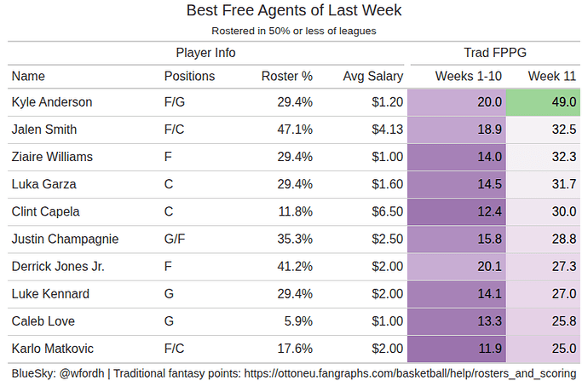
Task: Click Derrick Jones Jr.'s 20.1 cell
Action: 458,266
